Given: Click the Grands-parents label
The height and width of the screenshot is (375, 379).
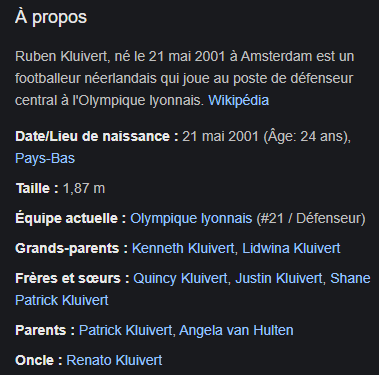Looking at the screenshot, I should point(72,248).
